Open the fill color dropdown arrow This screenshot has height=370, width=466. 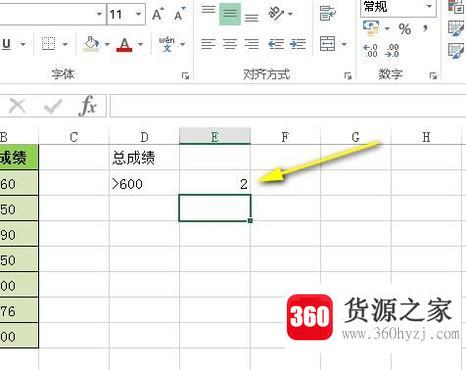point(107,44)
